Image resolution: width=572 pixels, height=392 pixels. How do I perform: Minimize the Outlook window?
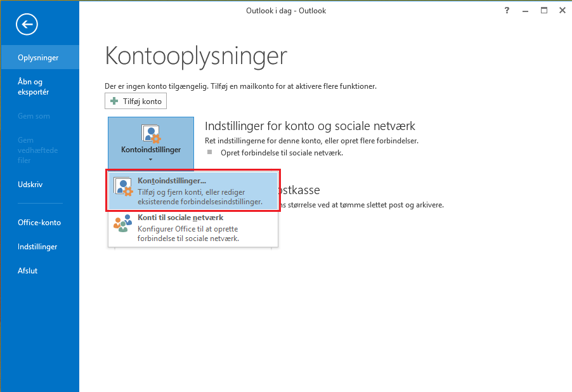tap(525, 11)
